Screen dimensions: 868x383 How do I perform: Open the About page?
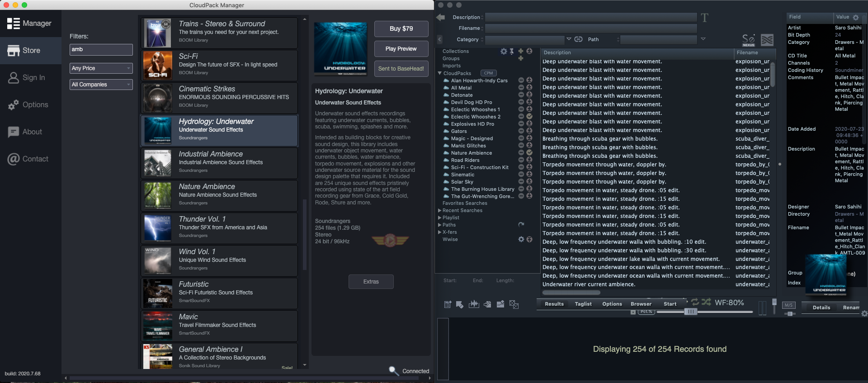tap(31, 132)
